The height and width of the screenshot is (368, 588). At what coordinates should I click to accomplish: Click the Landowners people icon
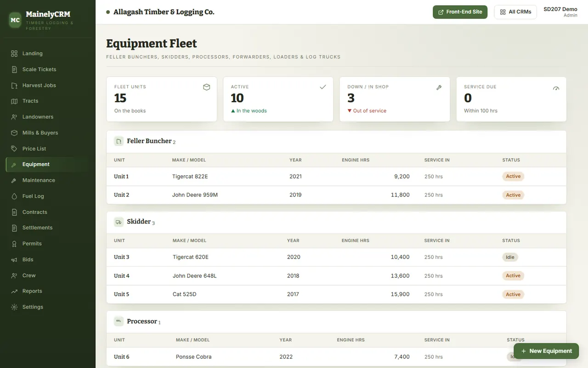pyautogui.click(x=14, y=117)
